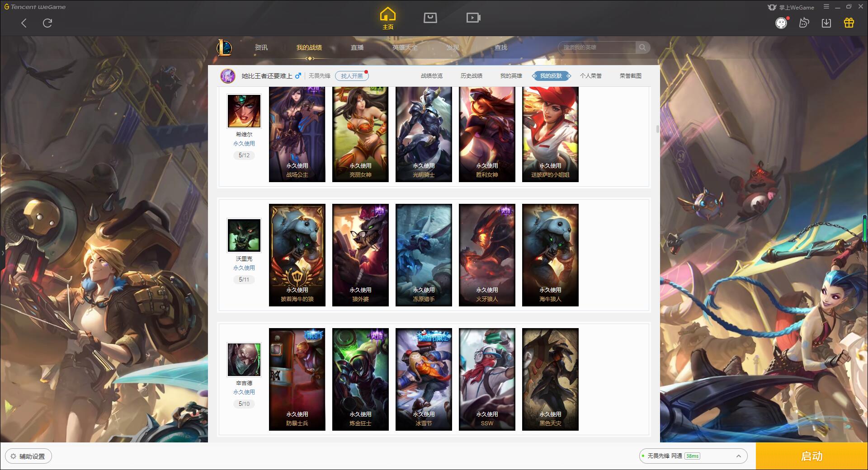Open the 狼外婆 skin card
This screenshot has height=470, width=868.
pos(360,255)
